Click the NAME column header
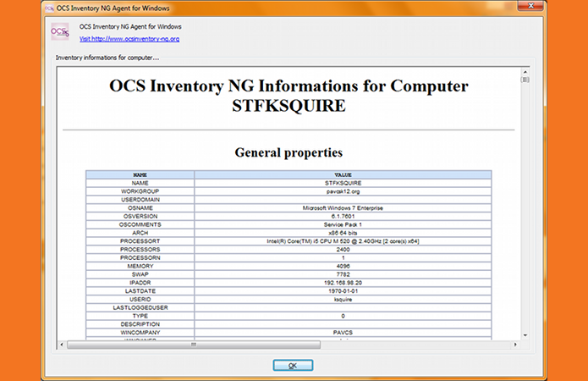Viewport: 588px width, 381px height. tap(140, 175)
